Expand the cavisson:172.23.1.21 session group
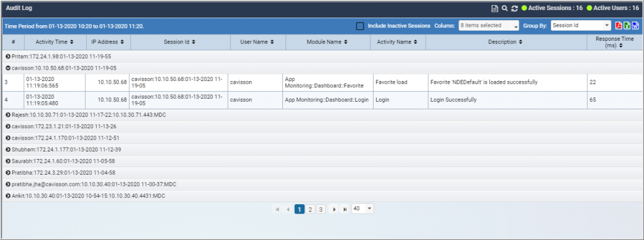644x240 pixels. [x=8, y=126]
